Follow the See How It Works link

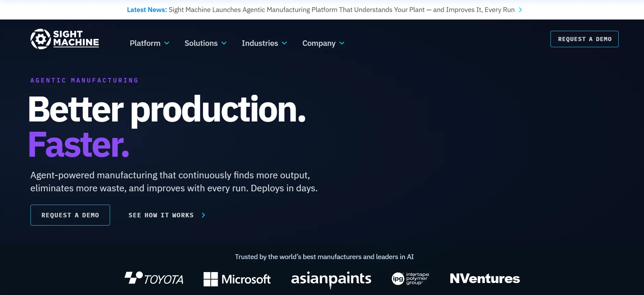161,215
